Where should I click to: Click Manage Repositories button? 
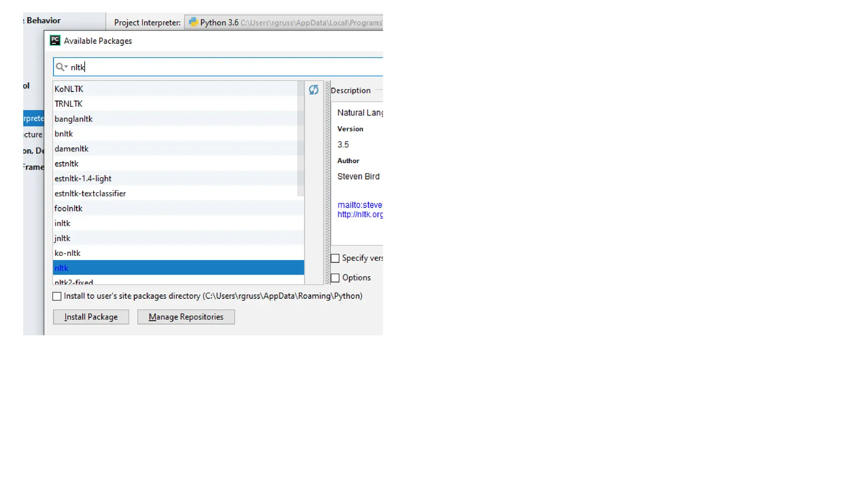pyautogui.click(x=186, y=317)
